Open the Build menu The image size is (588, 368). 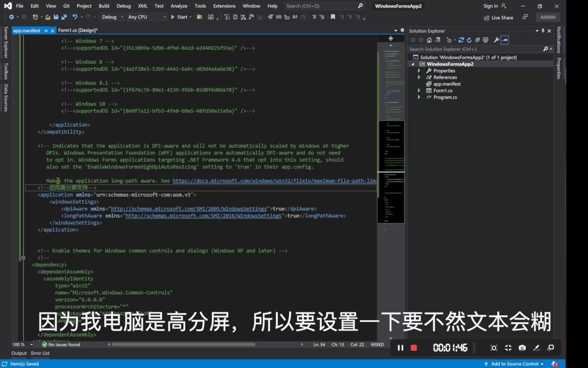pos(104,6)
